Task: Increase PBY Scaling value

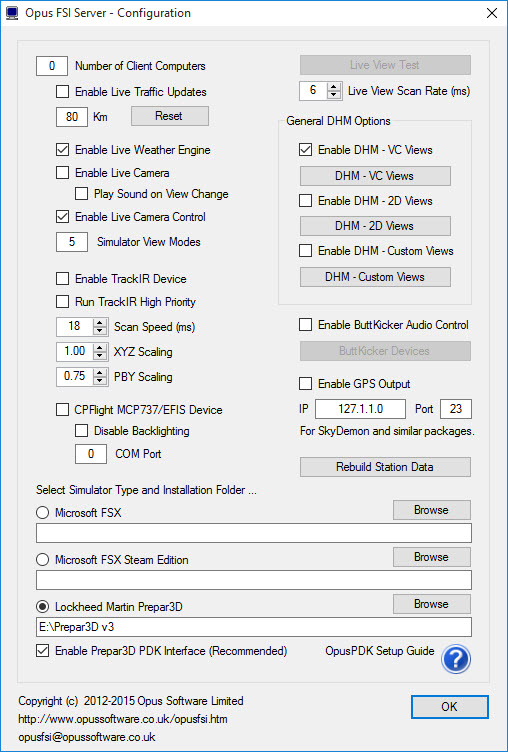Action: 100,372
